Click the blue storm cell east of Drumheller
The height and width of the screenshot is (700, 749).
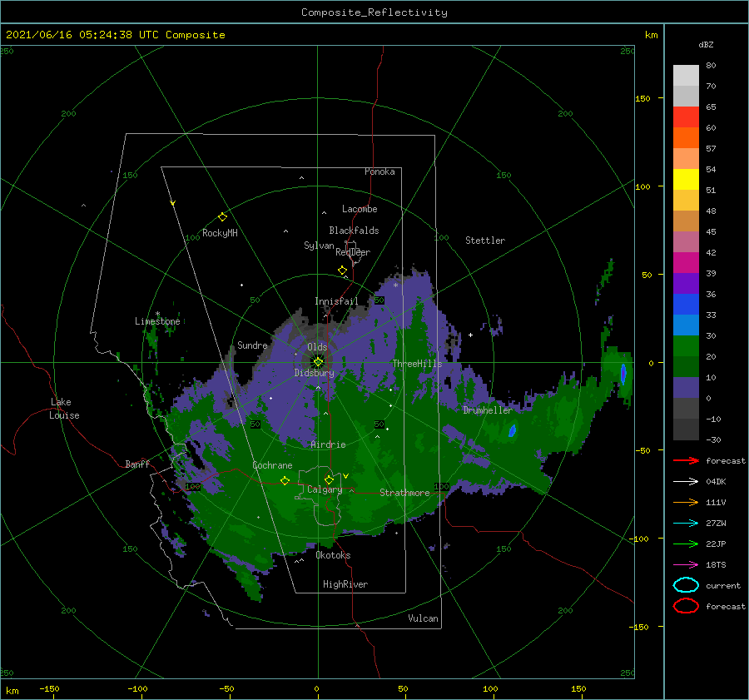pyautogui.click(x=512, y=430)
